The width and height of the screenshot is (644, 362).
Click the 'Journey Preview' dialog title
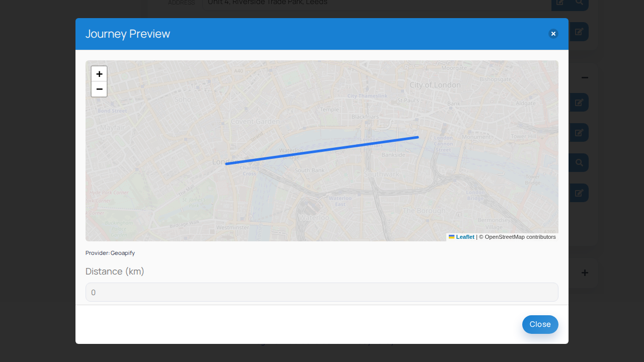tap(128, 34)
